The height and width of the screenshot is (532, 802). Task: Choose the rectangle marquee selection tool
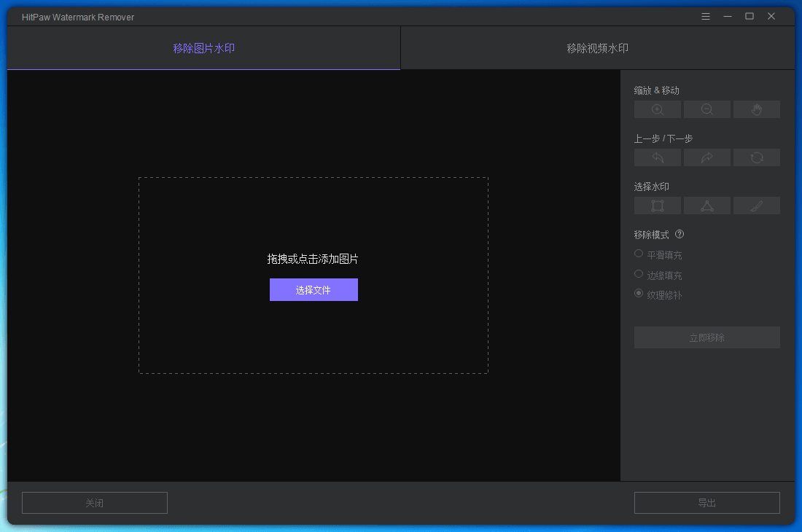coord(657,206)
